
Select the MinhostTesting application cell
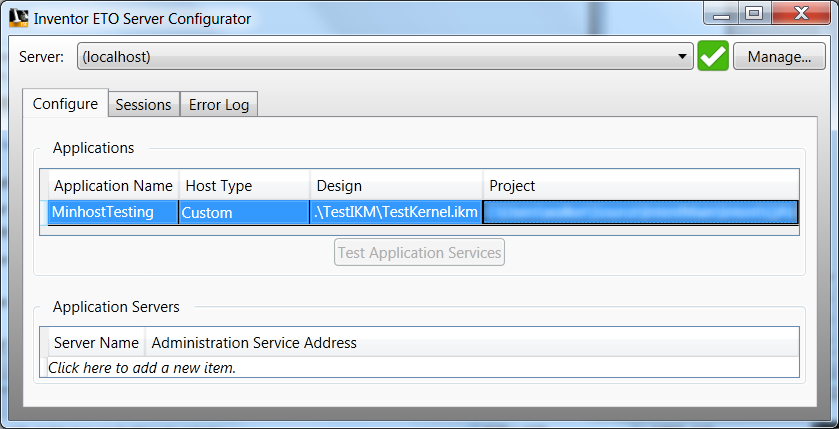pos(113,212)
